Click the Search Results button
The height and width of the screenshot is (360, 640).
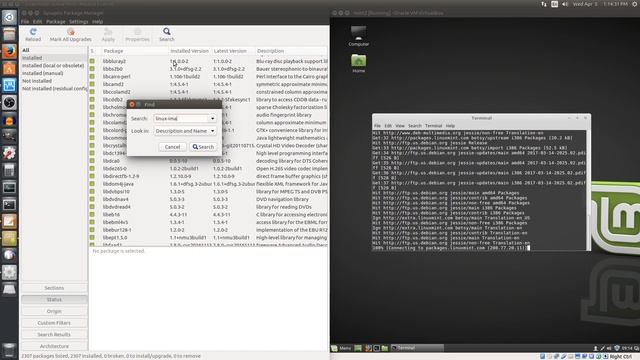[x=54, y=334]
